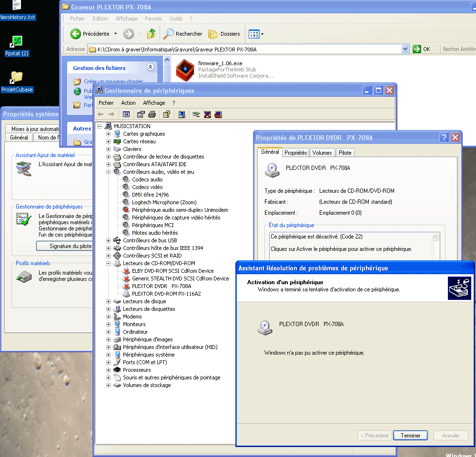Select 'Codecs audio' in the device tree

tap(147, 179)
